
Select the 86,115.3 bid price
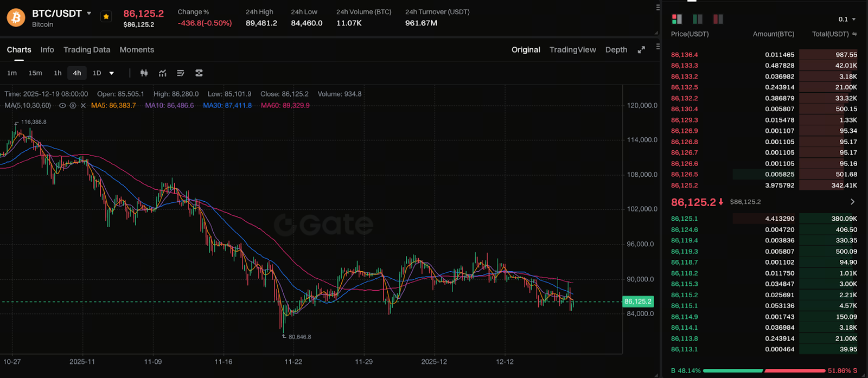click(684, 284)
